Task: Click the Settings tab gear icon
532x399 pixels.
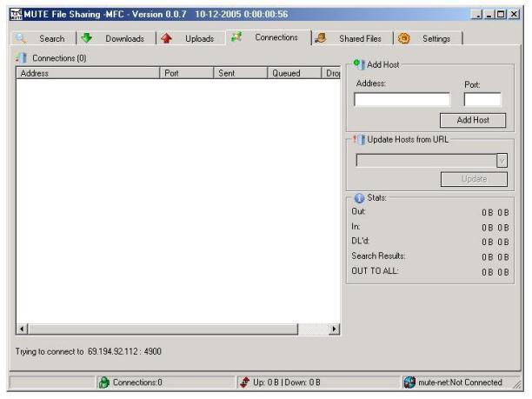Action: pos(404,38)
